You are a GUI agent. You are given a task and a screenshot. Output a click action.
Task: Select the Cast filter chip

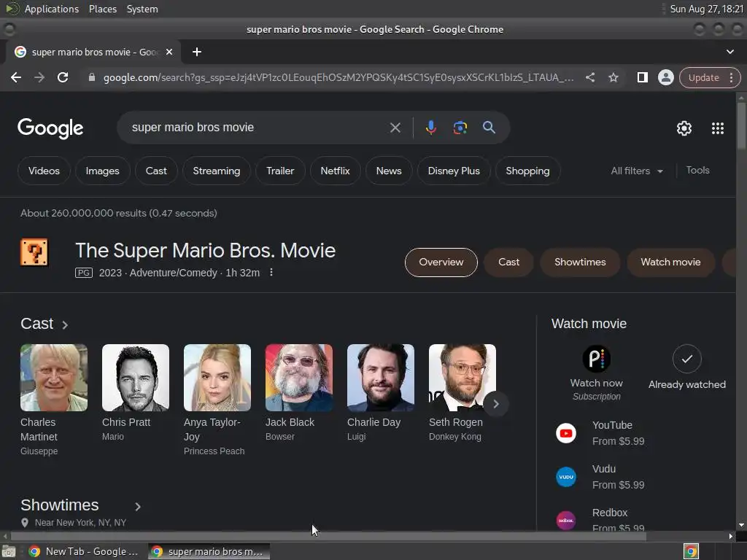click(156, 171)
